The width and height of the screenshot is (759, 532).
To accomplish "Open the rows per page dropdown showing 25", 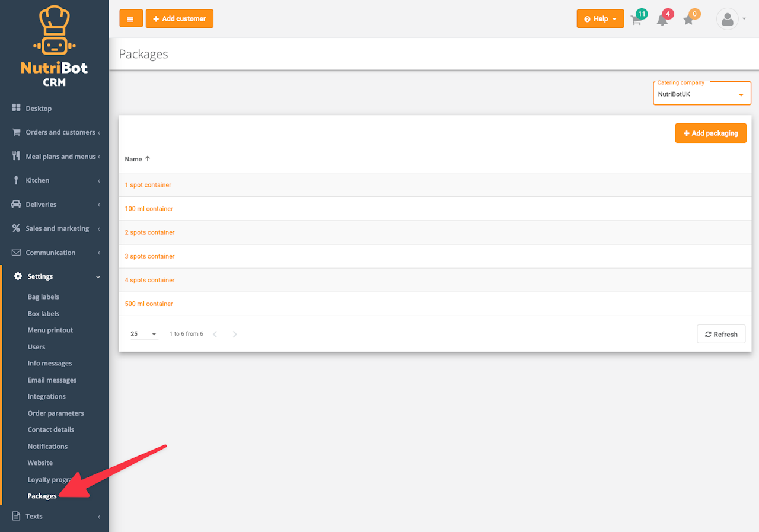I will (x=144, y=334).
